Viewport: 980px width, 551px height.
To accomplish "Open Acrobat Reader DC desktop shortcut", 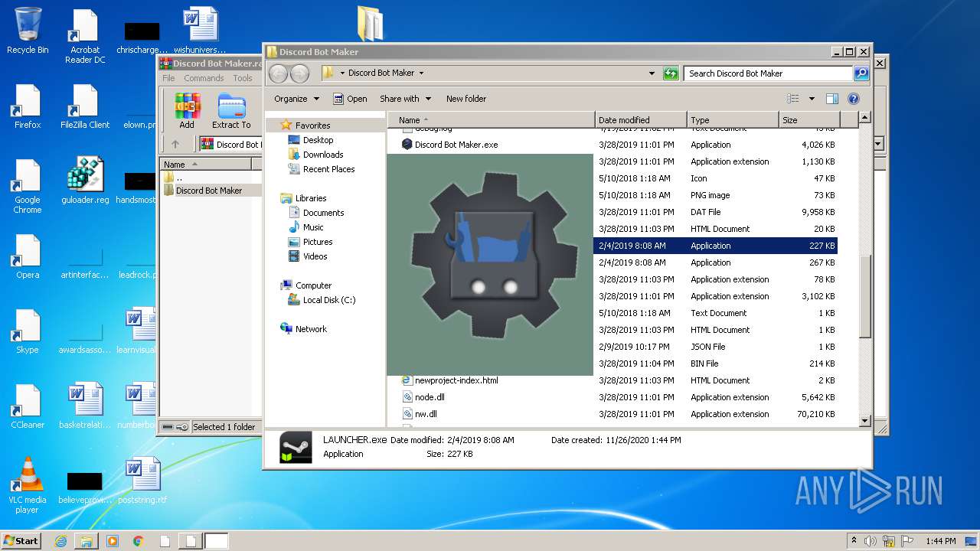I will 85,36.
